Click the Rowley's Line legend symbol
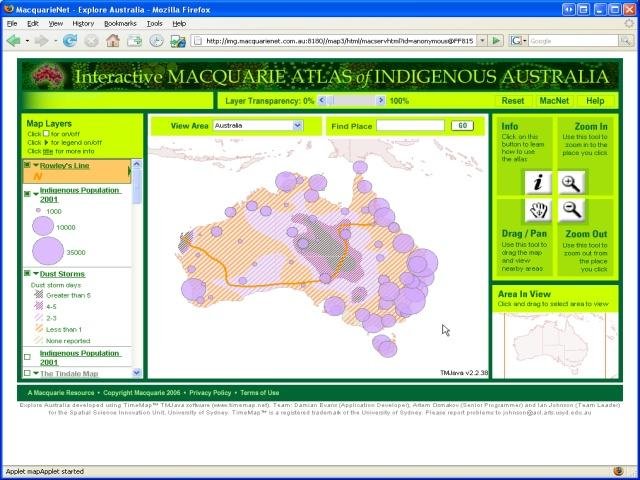Viewport: 640px width, 480px height. click(x=38, y=176)
